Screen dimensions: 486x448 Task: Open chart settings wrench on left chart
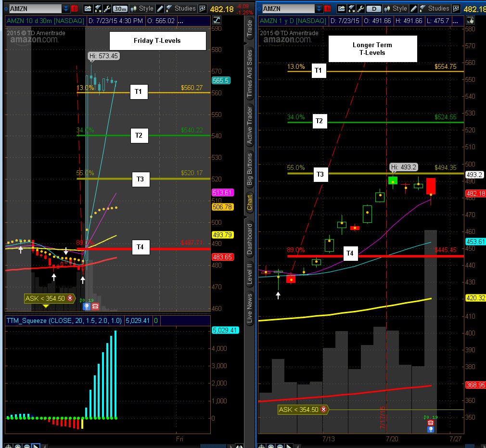point(107,9)
